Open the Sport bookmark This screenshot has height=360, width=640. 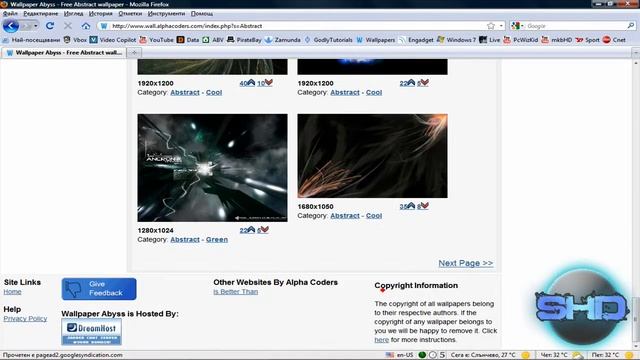pyautogui.click(x=587, y=40)
